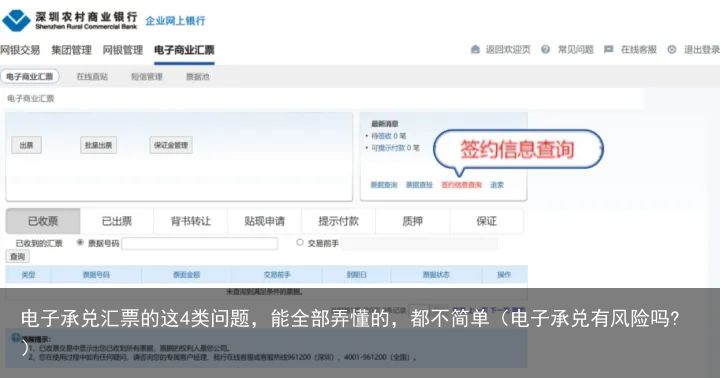Switch to the 票据池 sub-tab
This screenshot has height=378, width=720.
click(197, 77)
